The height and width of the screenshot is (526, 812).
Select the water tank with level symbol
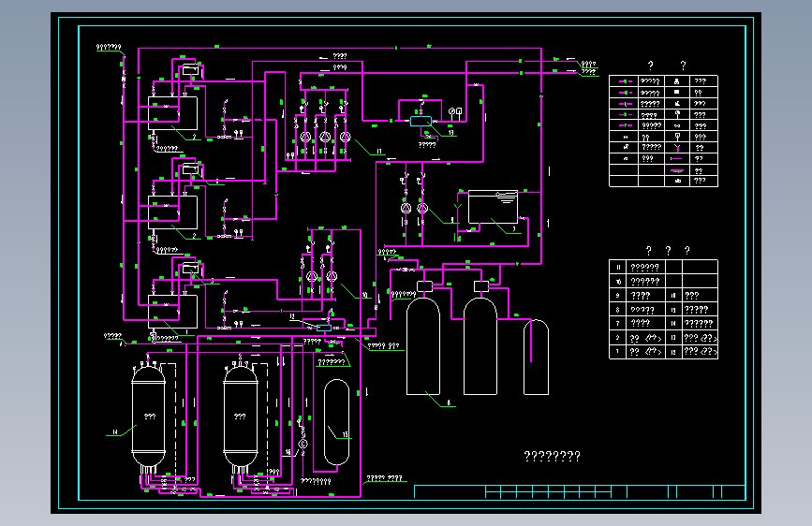493,207
